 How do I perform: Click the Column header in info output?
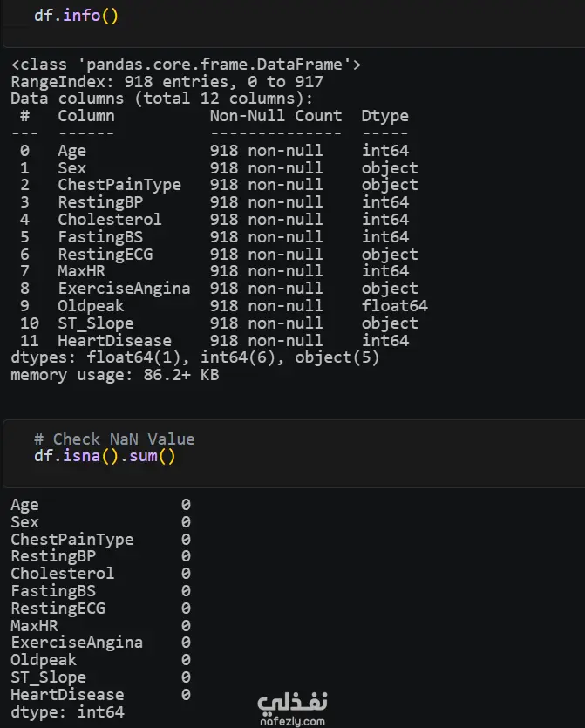click(86, 116)
